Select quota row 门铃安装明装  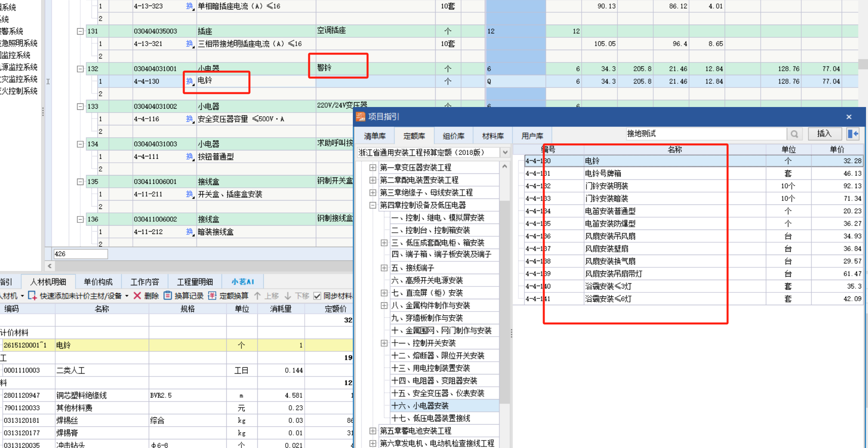tap(694, 186)
